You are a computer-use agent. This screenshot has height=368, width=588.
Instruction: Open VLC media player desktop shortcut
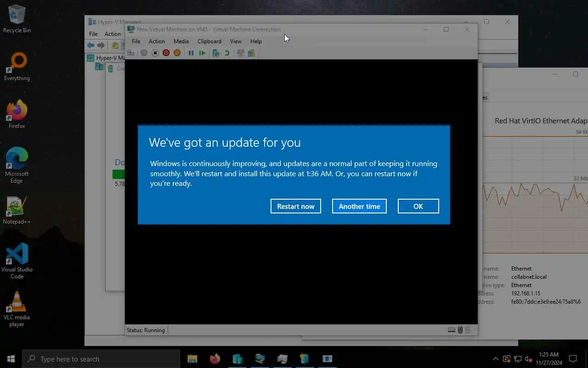17,309
